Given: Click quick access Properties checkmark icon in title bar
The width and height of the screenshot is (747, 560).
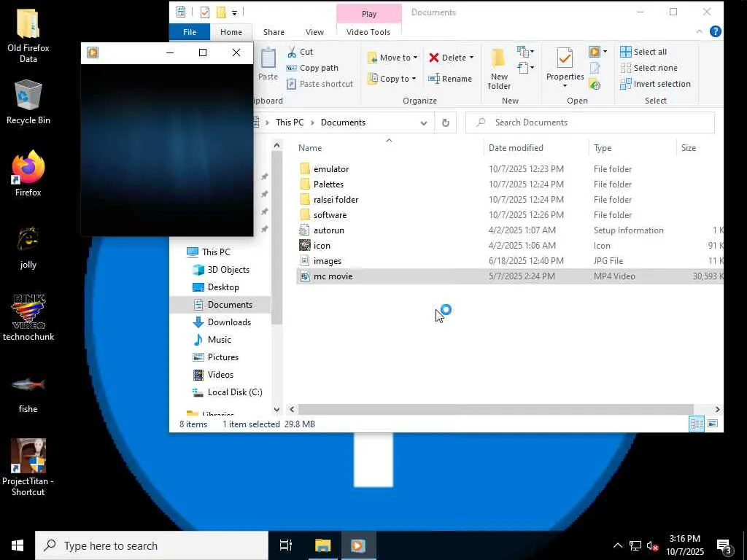Looking at the screenshot, I should pos(205,12).
